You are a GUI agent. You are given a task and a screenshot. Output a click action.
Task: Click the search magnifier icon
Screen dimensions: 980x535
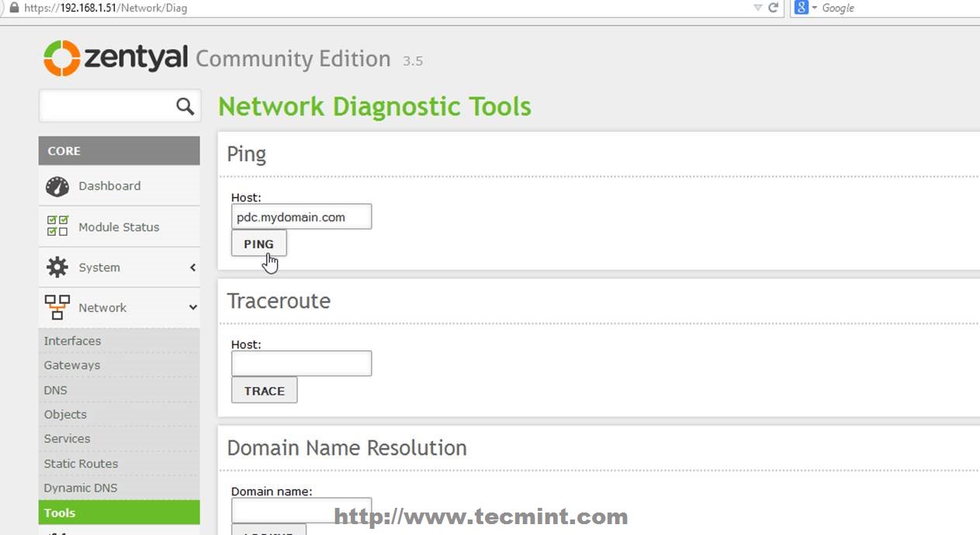pyautogui.click(x=185, y=106)
